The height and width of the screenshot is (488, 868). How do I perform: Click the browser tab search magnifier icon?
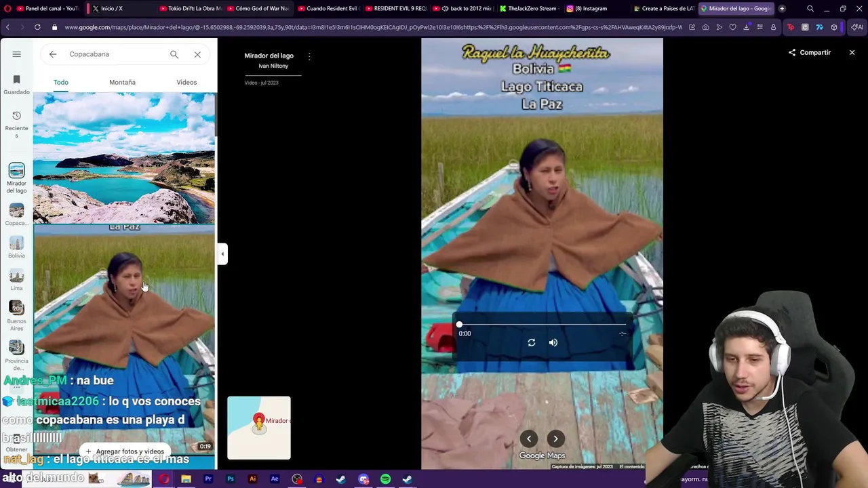point(810,9)
